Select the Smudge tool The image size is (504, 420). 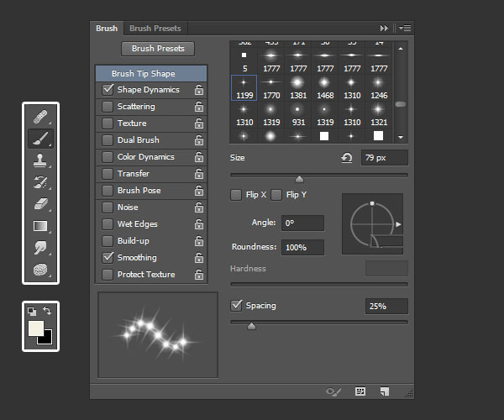[x=40, y=248]
